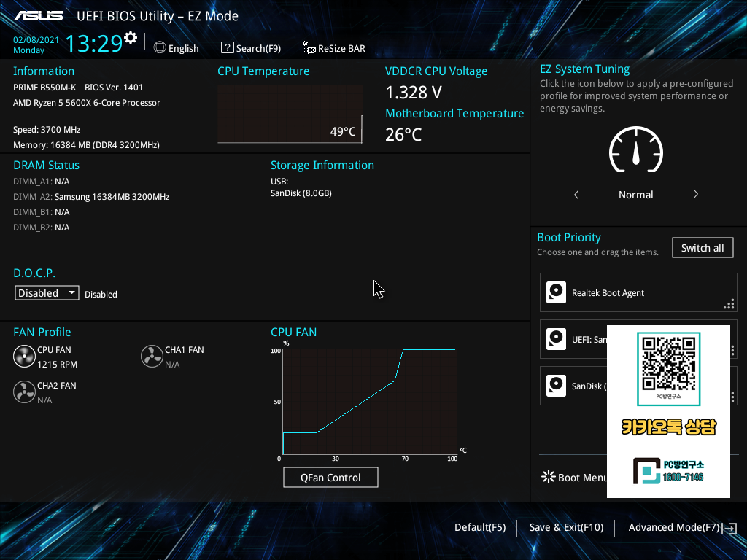Click the Realtek Boot Agent disk icon
The width and height of the screenshot is (747, 560).
(x=556, y=292)
